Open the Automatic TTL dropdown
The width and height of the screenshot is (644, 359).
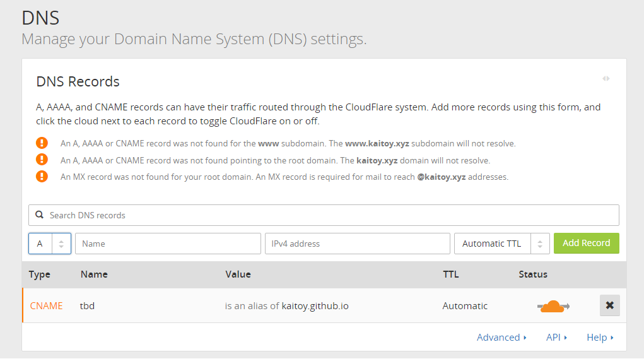coord(502,244)
